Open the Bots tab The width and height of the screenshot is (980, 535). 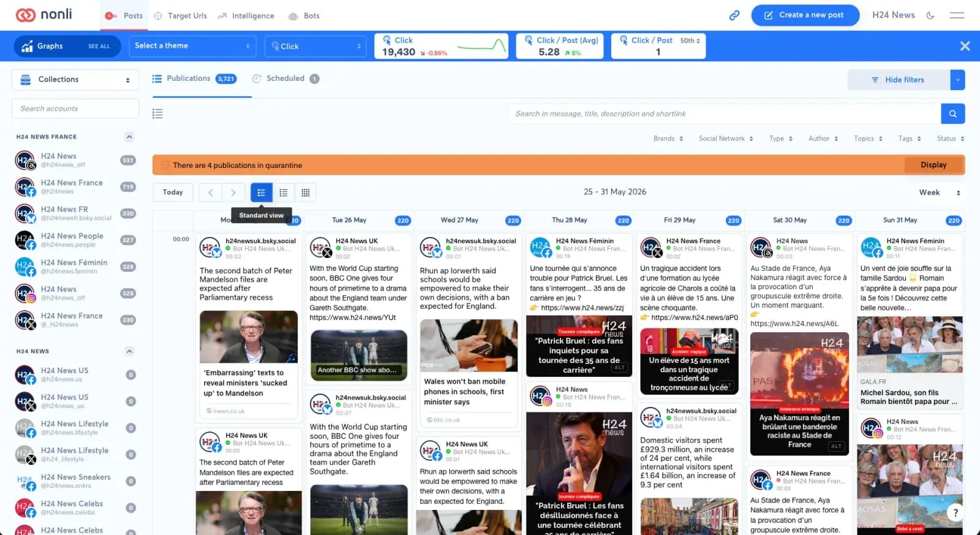tap(304, 15)
